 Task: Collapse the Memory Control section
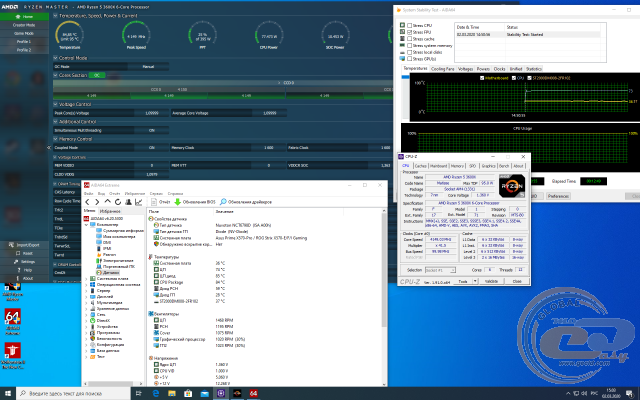pyautogui.click(x=56, y=139)
